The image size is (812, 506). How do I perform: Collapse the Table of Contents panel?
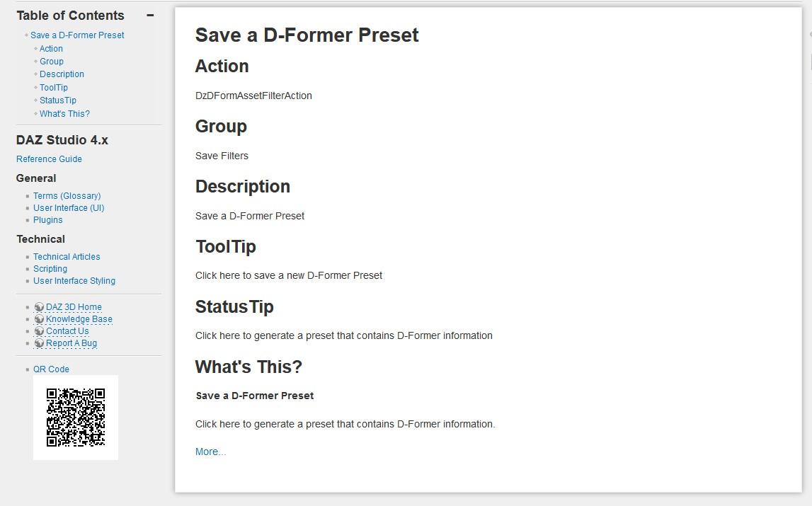pos(150,16)
